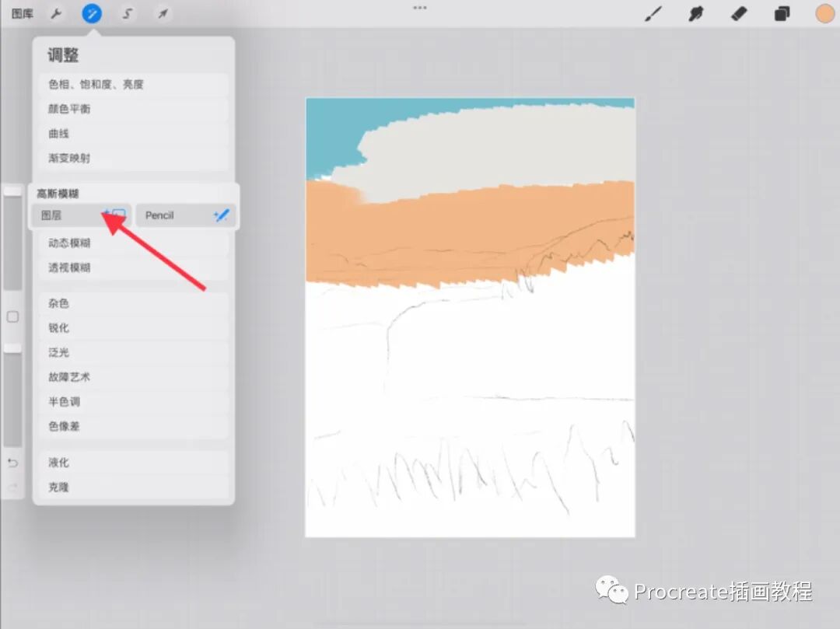This screenshot has width=840, height=629.
Task: Choose 锐化 adjustment
Action: point(134,327)
